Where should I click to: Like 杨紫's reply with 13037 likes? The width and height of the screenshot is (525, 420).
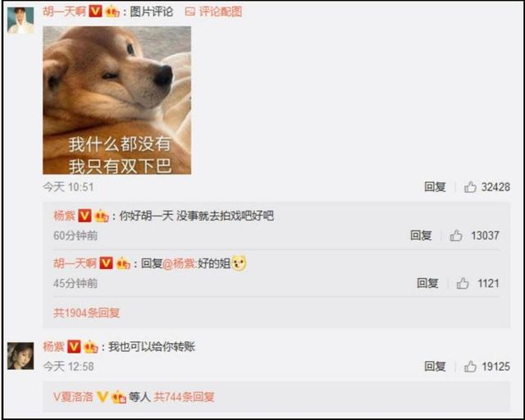(456, 235)
